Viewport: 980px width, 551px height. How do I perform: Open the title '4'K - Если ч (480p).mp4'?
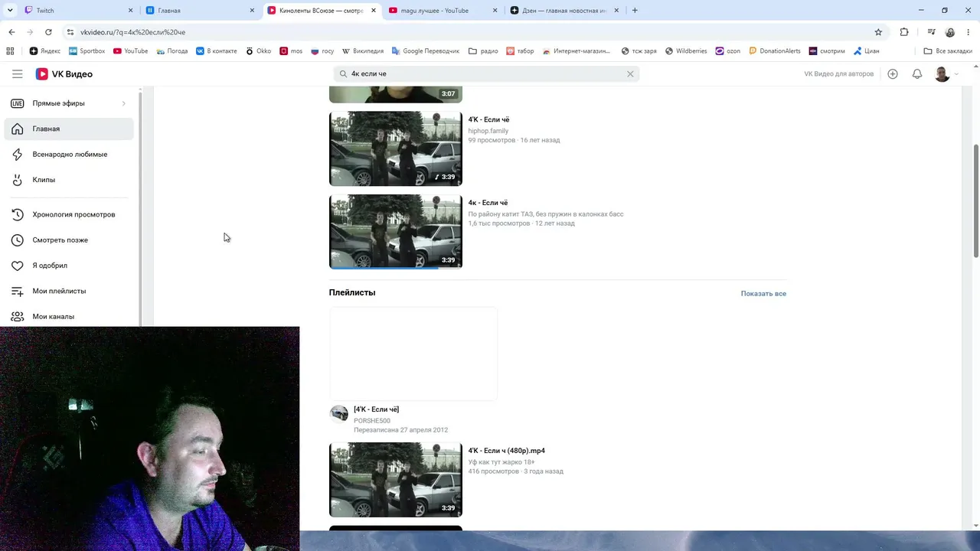tap(507, 451)
